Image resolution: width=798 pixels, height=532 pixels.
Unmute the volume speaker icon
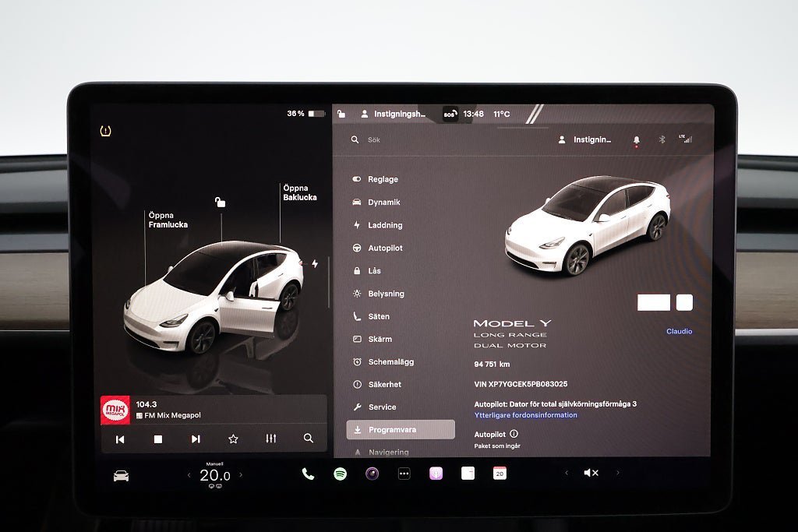click(591, 473)
